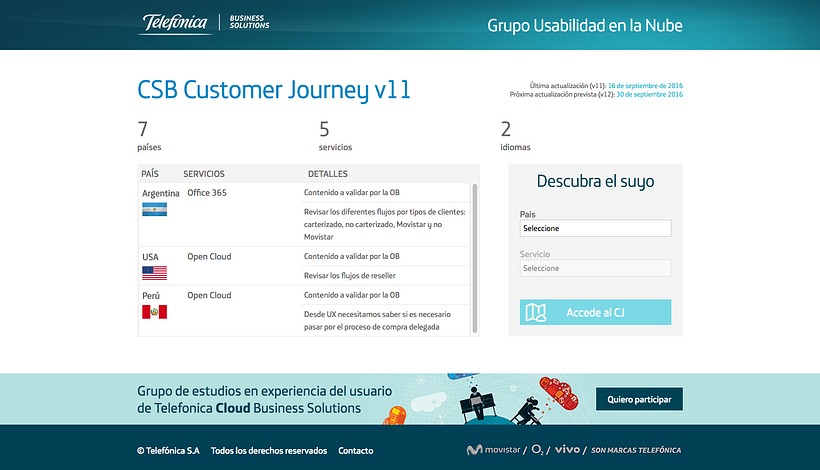
Task: Click the 16 de septiembre de 2016 date
Action: (x=645, y=86)
